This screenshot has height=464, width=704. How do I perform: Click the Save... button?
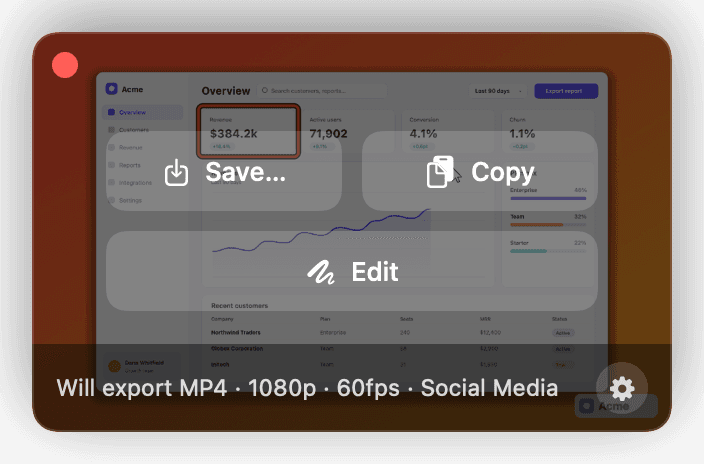click(x=224, y=171)
